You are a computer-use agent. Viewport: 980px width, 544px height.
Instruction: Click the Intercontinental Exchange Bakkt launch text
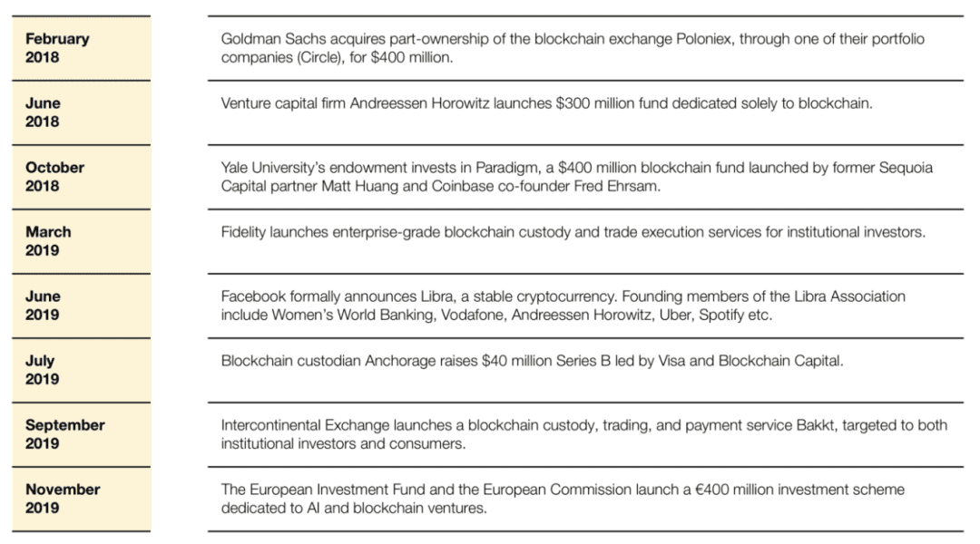pyautogui.click(x=583, y=434)
